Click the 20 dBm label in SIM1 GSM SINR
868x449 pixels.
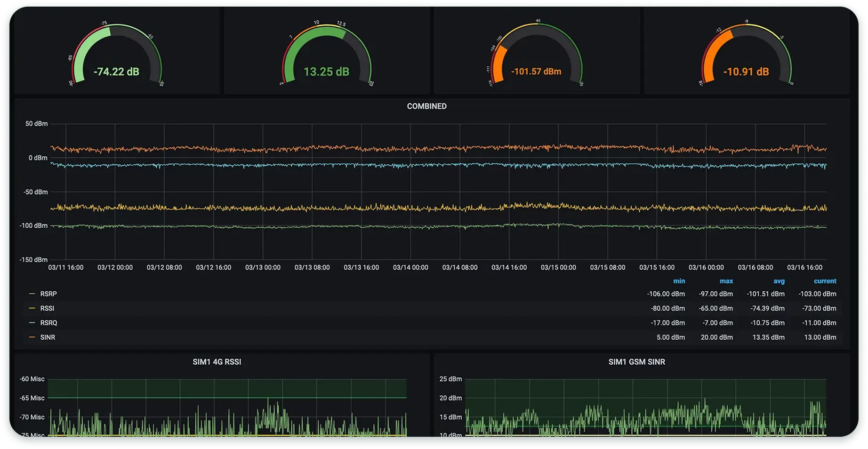pyautogui.click(x=450, y=398)
